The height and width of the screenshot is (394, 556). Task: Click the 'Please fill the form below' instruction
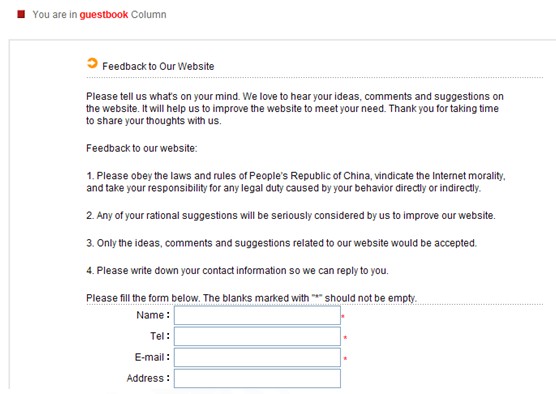click(x=251, y=298)
